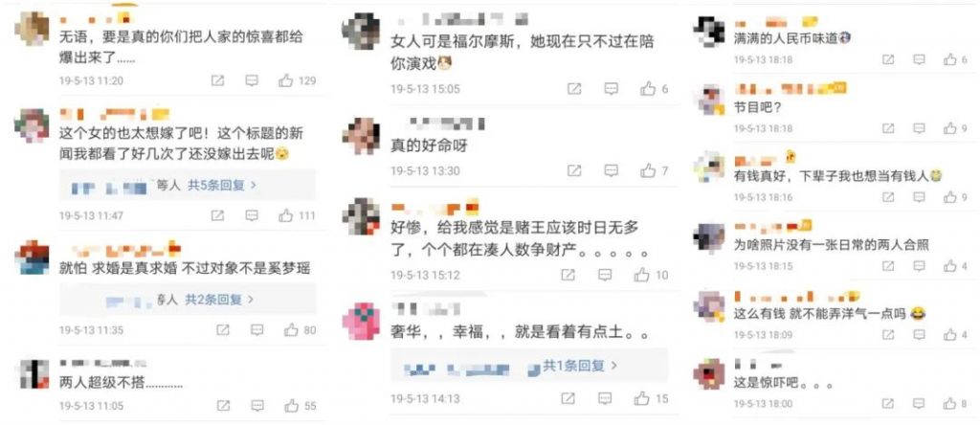Thumbs-up the comment with 80 likes
980x425 pixels.
pos(292,330)
